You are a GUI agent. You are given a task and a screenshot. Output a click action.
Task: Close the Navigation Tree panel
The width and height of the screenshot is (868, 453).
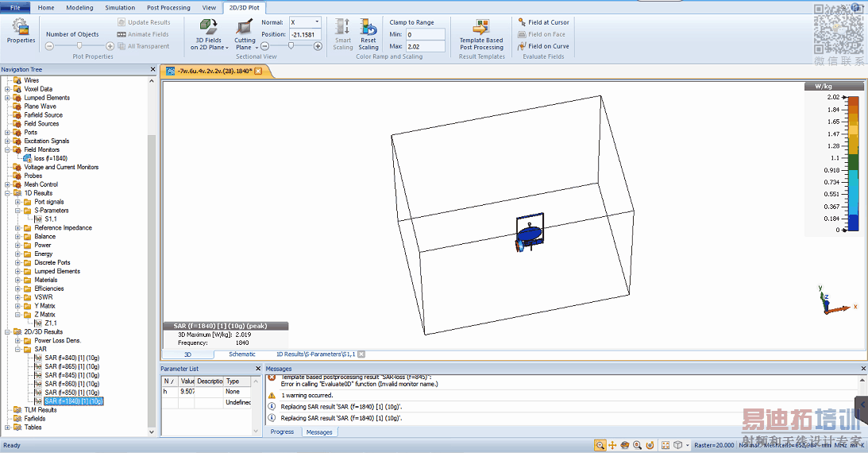click(x=152, y=69)
